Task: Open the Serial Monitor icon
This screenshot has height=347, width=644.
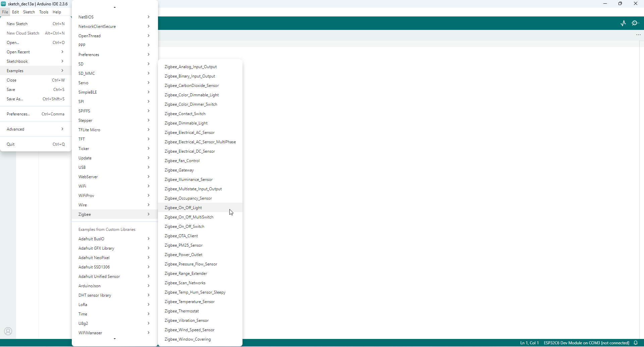Action: [x=635, y=23]
